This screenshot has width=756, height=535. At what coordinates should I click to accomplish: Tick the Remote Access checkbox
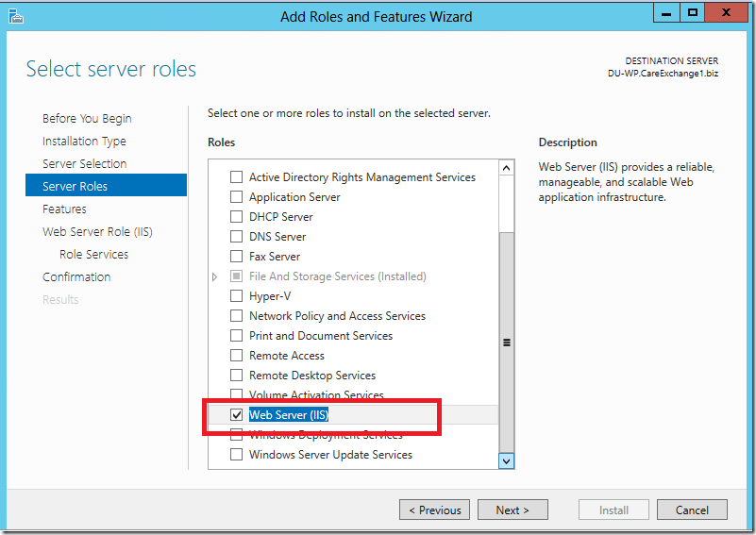point(236,355)
